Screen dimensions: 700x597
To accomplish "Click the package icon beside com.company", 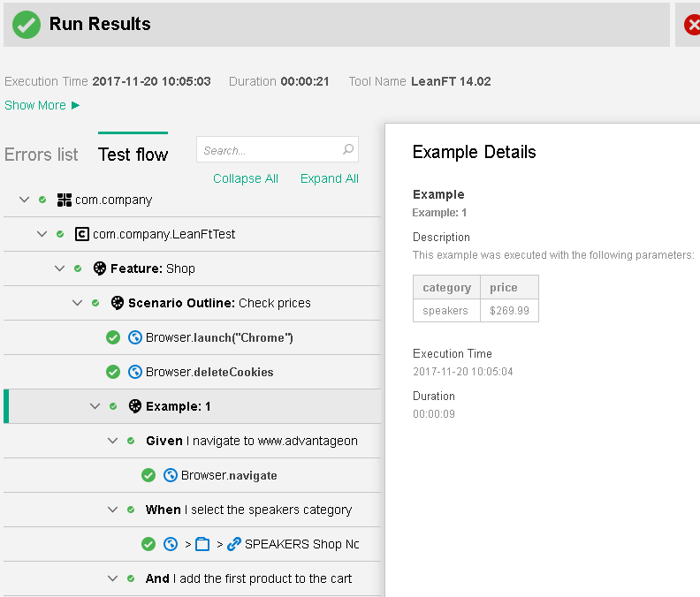I will pyautogui.click(x=64, y=200).
